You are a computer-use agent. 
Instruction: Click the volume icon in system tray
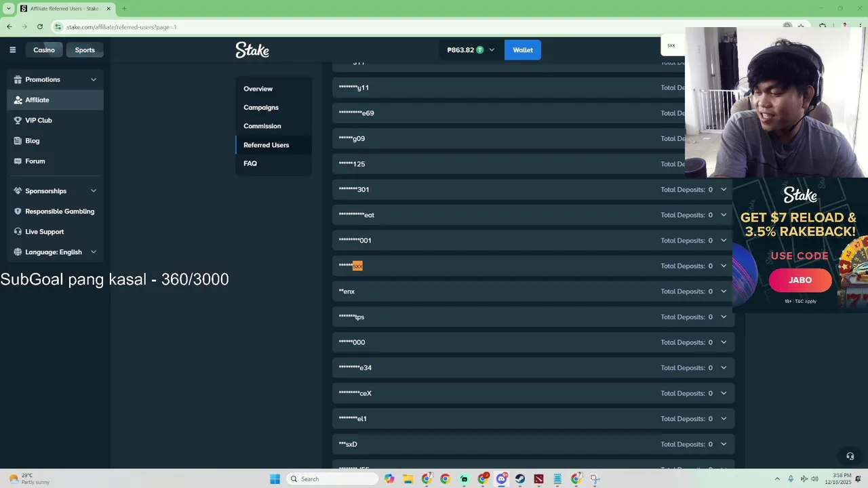tap(814, 479)
